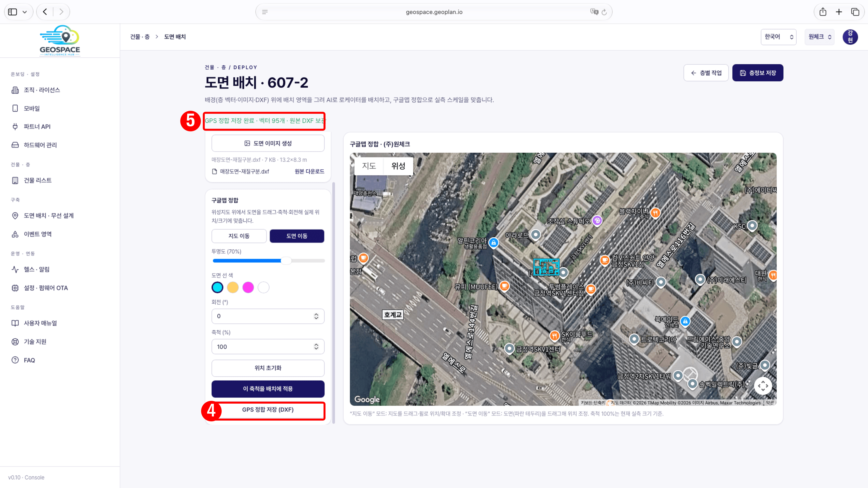Open the user profile avatar
The height and width of the screenshot is (488, 868).
pos(850,37)
